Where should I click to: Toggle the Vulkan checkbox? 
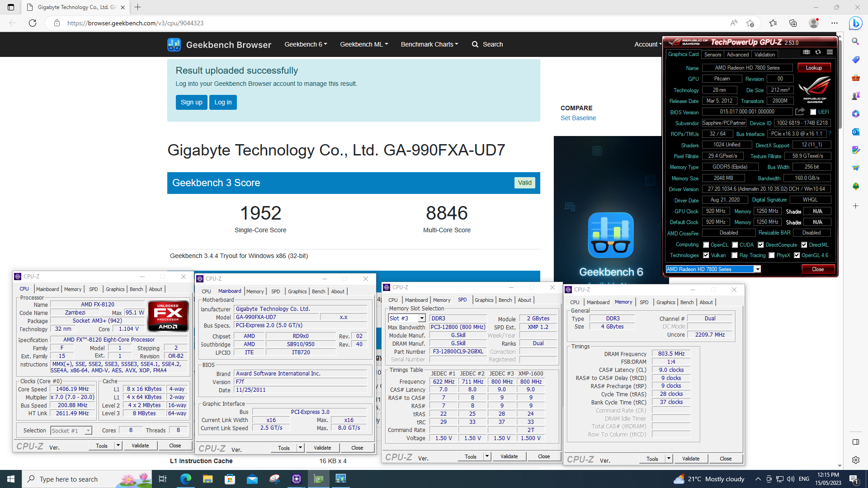click(x=706, y=255)
